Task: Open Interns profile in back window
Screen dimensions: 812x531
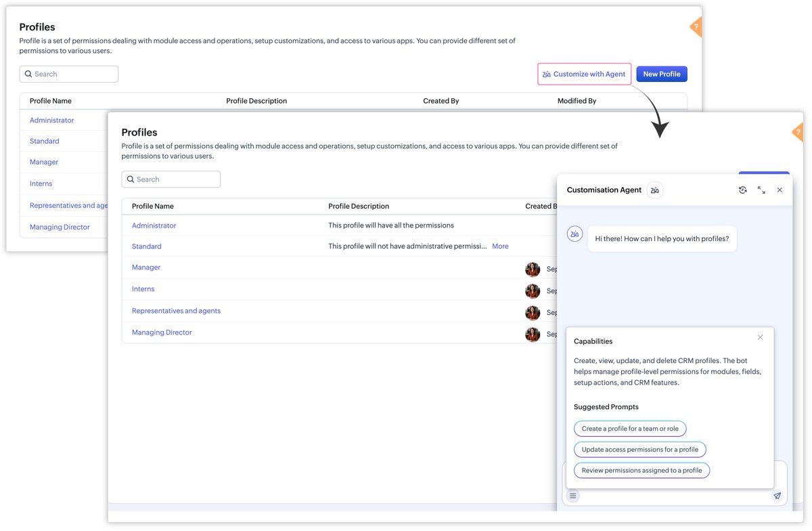Action: pyautogui.click(x=41, y=184)
